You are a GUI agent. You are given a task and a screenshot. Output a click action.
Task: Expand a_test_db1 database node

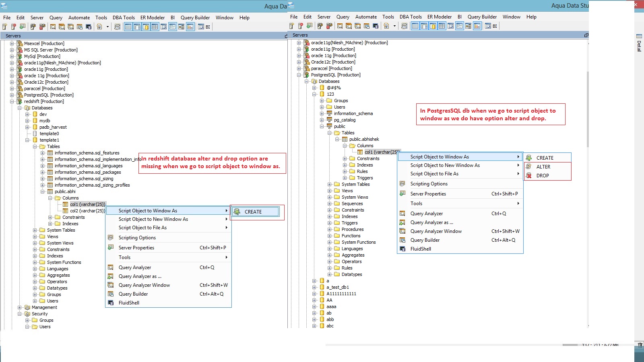(314, 287)
